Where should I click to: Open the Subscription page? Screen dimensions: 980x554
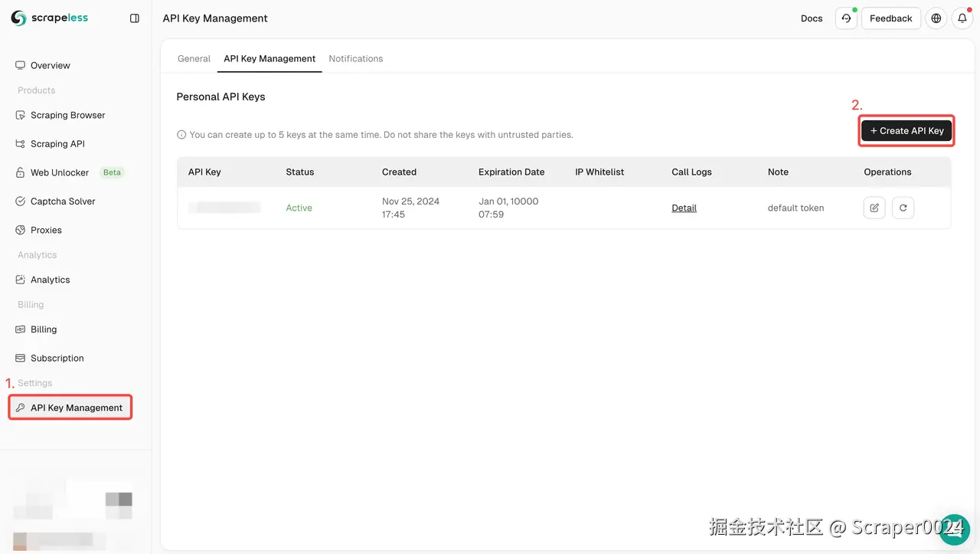pyautogui.click(x=57, y=358)
